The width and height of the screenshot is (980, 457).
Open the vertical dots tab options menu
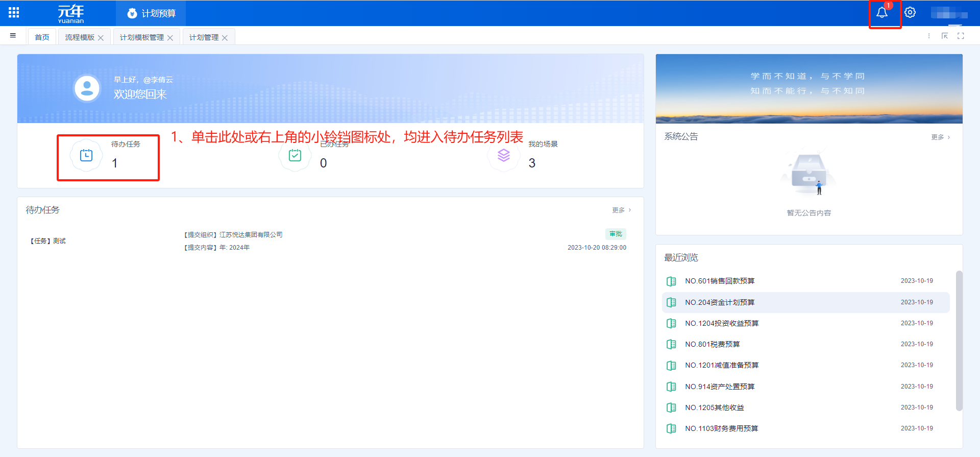point(929,36)
